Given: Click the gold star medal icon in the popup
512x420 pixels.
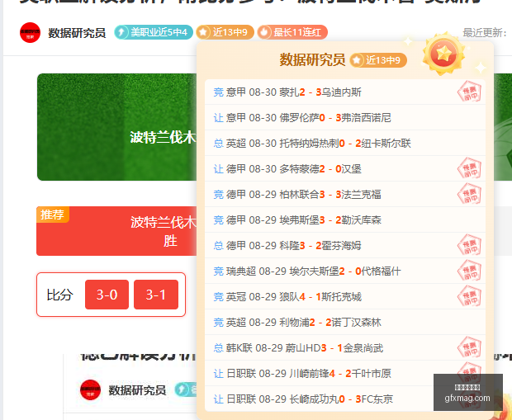Looking at the screenshot, I should click(x=443, y=53).
